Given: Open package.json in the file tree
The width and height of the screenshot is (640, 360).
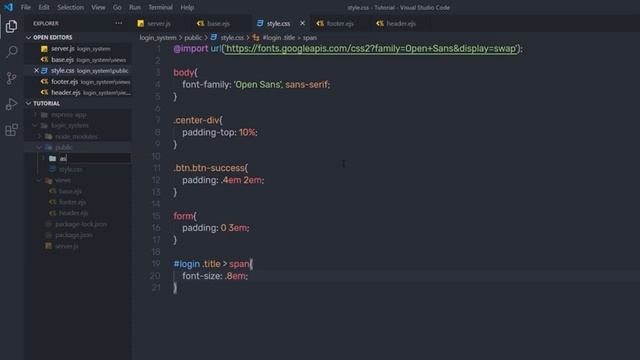Looking at the screenshot, I should 73,235.
